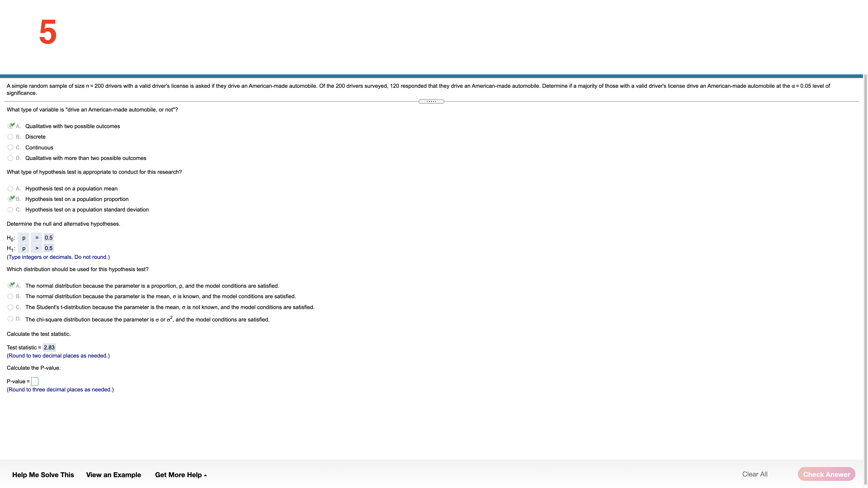The image size is (868, 488).
Task: Choose Student's t-distribution answer option
Action: [11, 307]
